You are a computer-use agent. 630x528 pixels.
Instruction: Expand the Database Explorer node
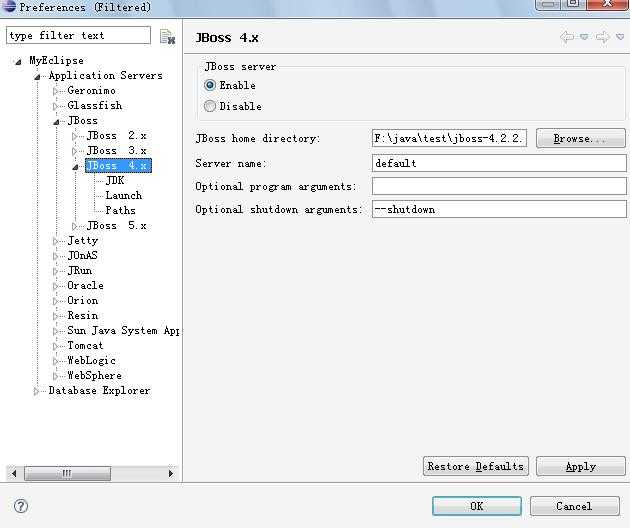pos(37,391)
